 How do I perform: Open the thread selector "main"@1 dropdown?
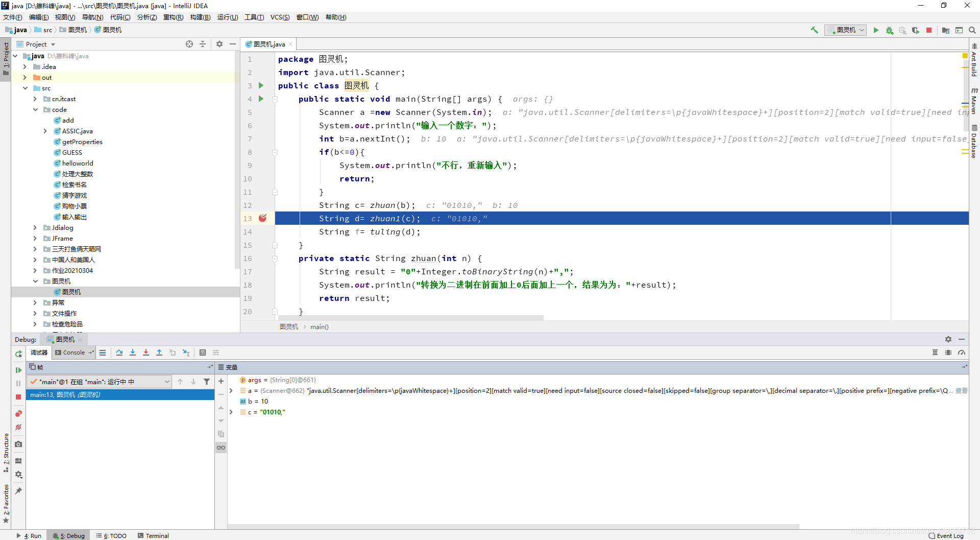[x=100, y=382]
